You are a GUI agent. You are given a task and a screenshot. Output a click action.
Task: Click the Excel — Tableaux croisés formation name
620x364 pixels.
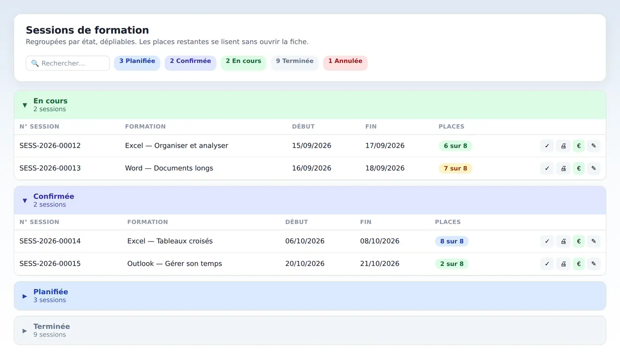click(x=170, y=241)
